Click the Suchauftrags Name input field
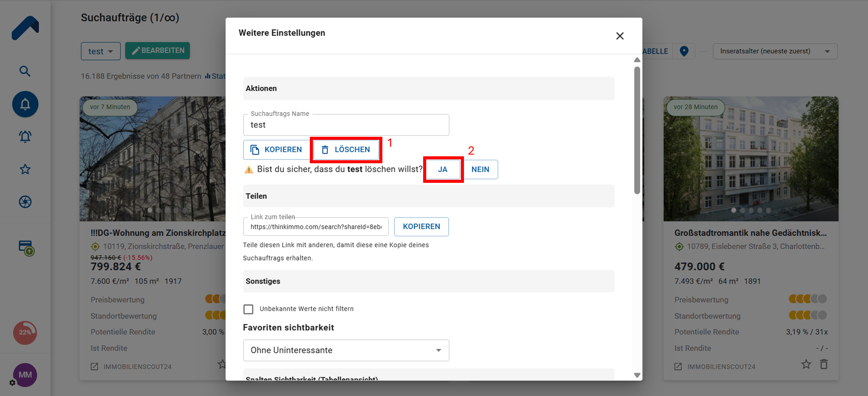 pyautogui.click(x=346, y=125)
